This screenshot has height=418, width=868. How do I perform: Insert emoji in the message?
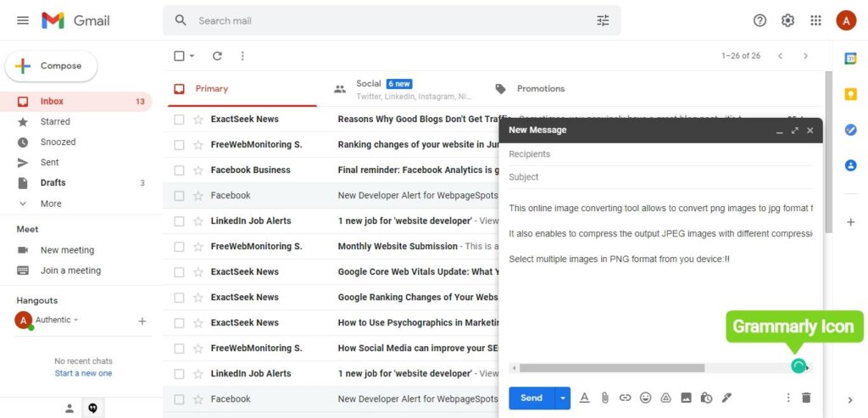click(645, 398)
